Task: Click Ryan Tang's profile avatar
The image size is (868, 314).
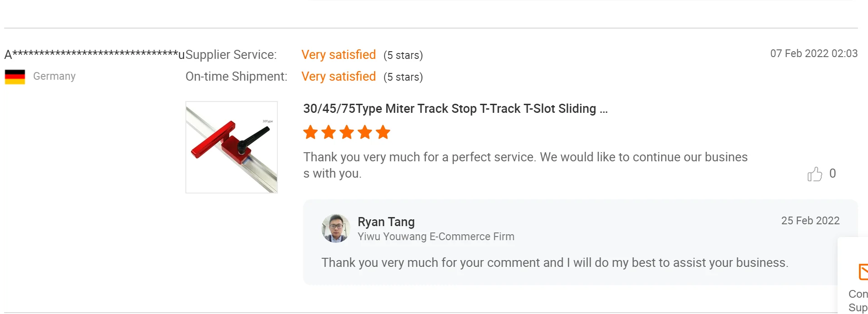Action: coord(335,228)
